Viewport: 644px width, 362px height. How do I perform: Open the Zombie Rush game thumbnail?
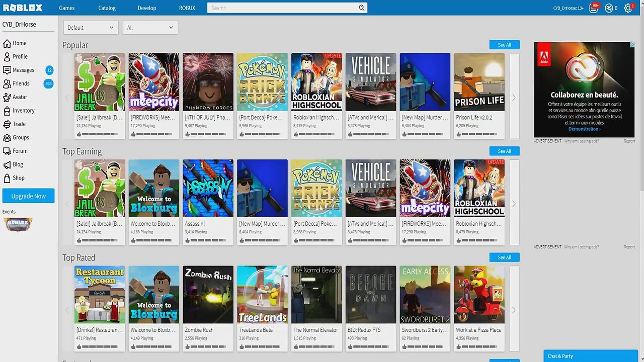pyautogui.click(x=208, y=295)
